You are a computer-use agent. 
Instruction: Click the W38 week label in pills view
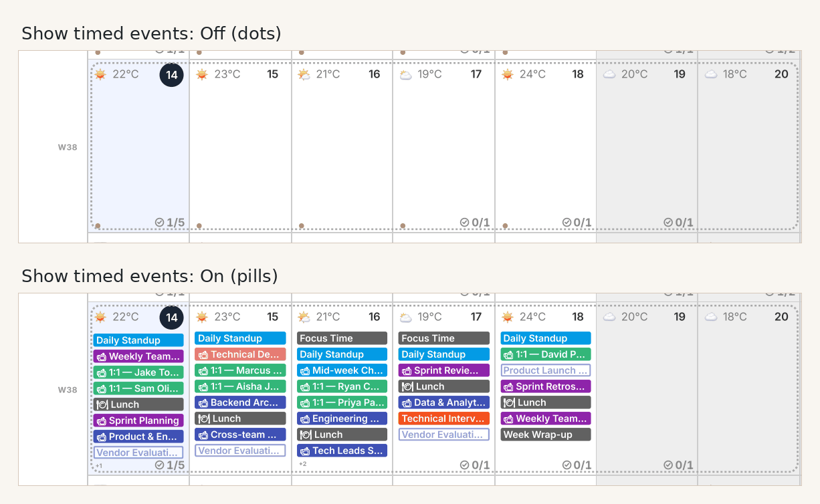coord(68,390)
